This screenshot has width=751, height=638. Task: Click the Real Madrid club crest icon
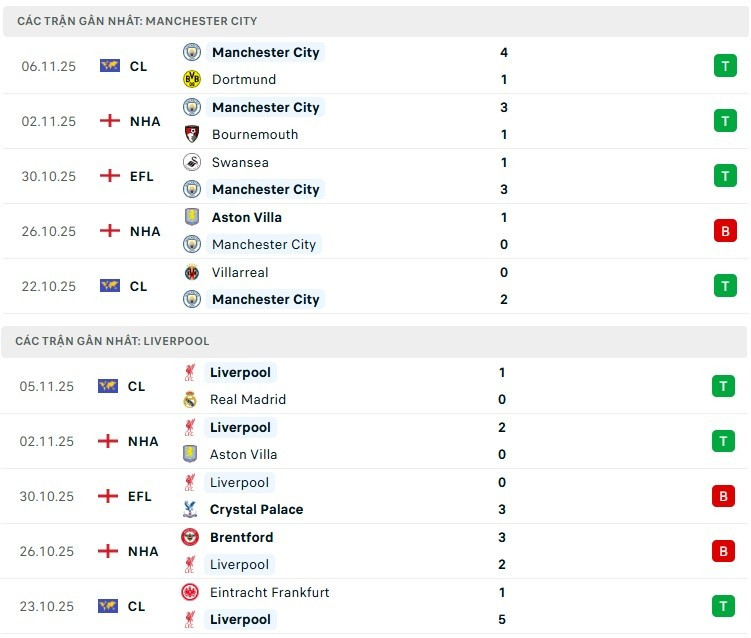pyautogui.click(x=190, y=399)
